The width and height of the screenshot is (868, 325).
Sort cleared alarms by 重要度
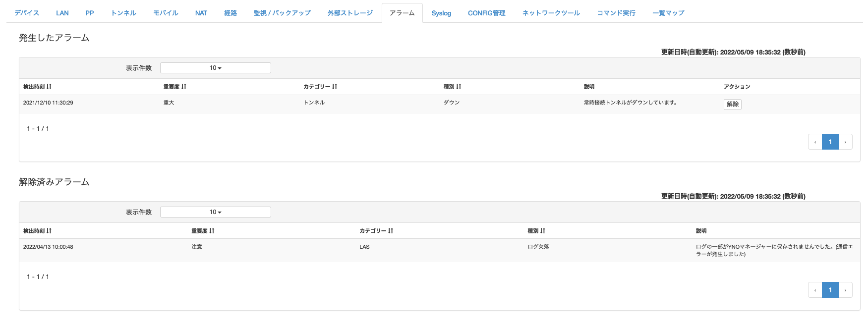coord(203,231)
